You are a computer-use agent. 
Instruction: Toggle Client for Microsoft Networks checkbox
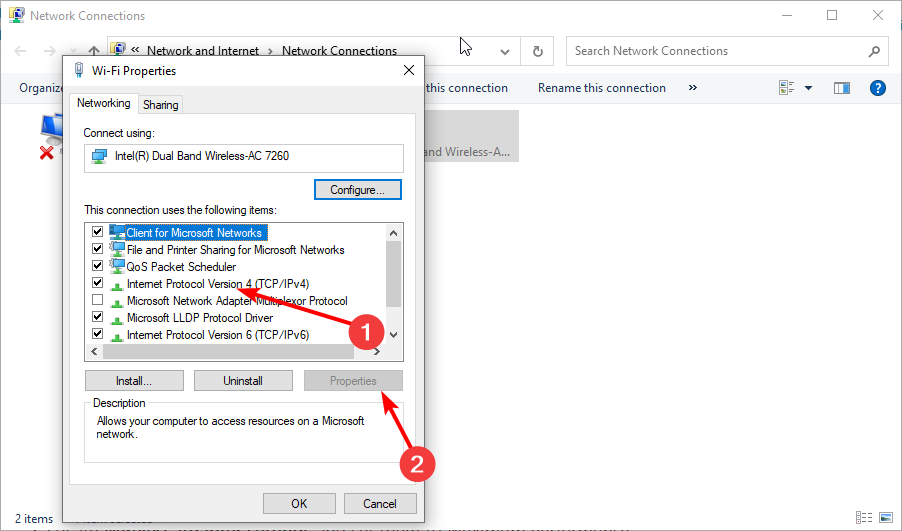click(x=97, y=232)
